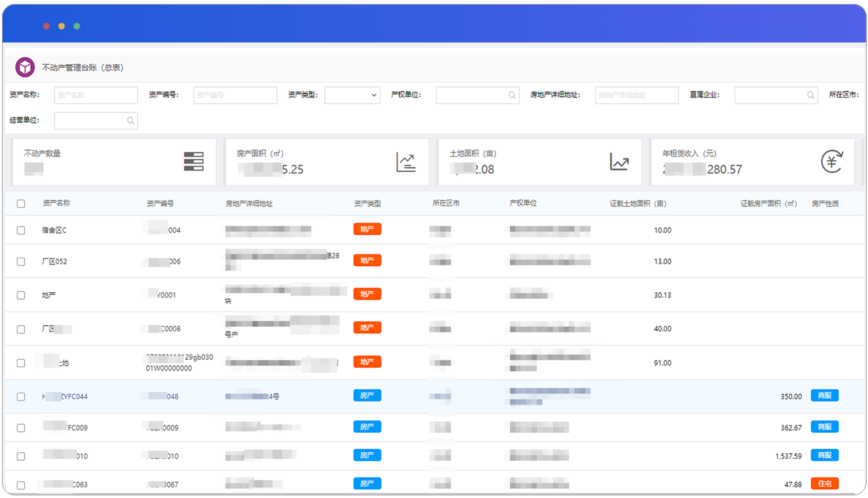Click the 土地面积 trend line icon
This screenshot has height=498, width=868.
click(x=619, y=162)
